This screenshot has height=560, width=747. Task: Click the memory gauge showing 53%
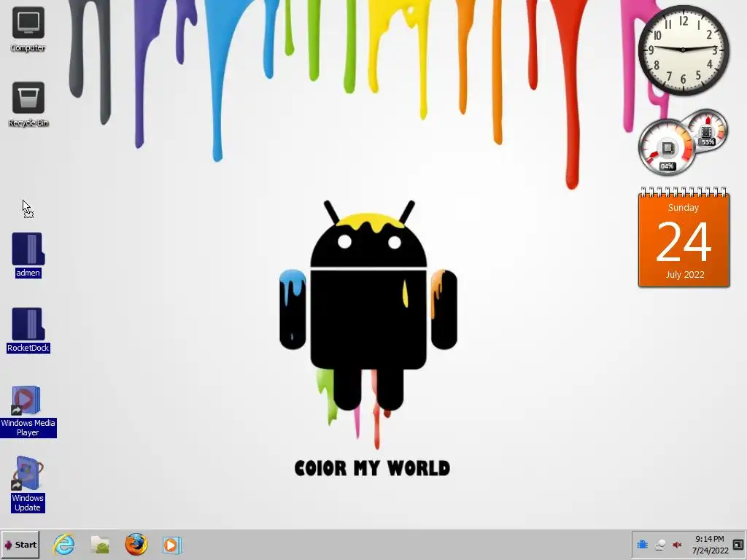708,131
